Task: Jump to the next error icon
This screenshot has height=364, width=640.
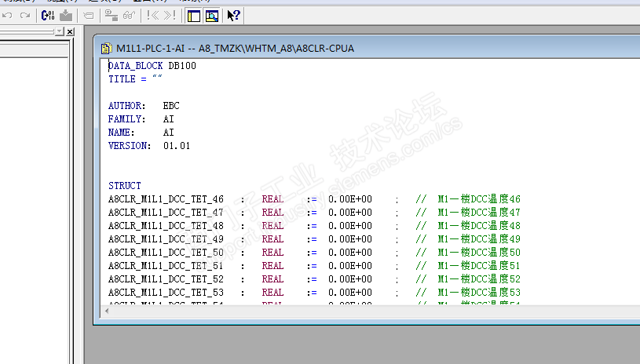Action: tap(170, 16)
